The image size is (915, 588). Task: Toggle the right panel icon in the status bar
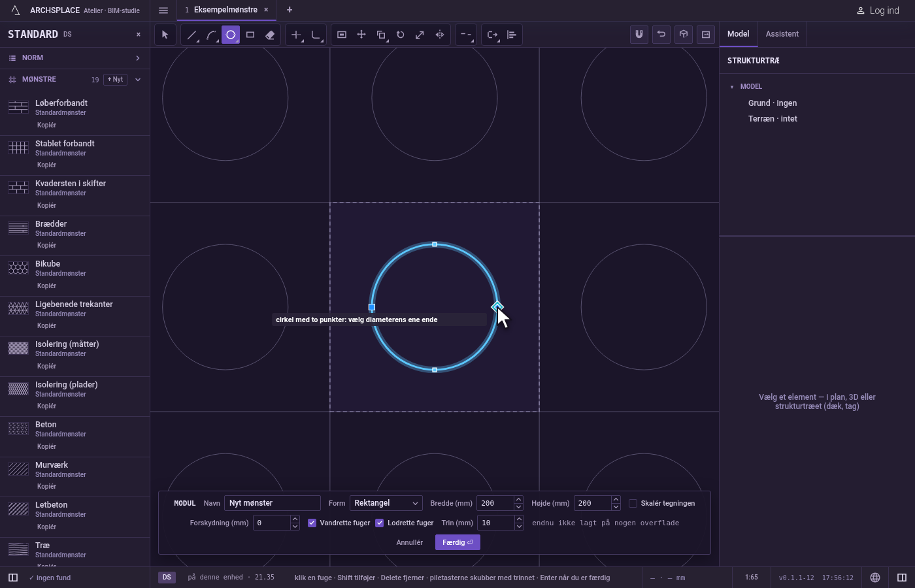pyautogui.click(x=902, y=578)
